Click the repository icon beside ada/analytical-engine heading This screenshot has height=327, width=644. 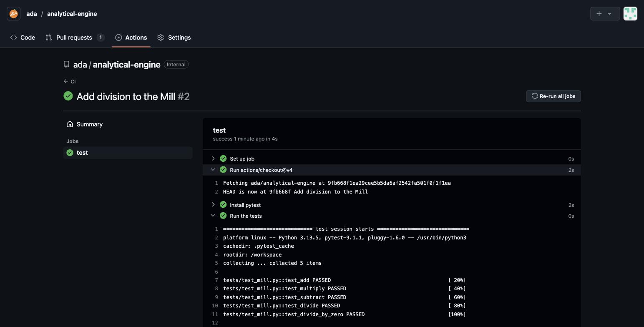pyautogui.click(x=66, y=65)
